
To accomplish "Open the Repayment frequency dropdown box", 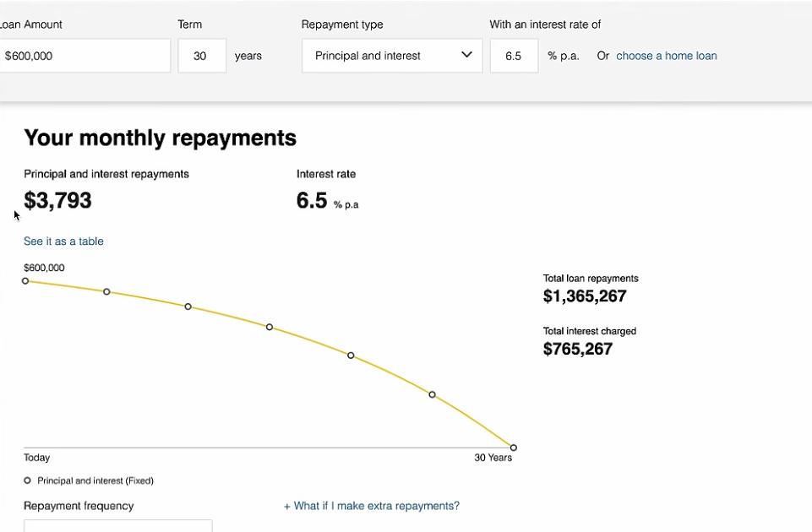I will click(x=118, y=526).
